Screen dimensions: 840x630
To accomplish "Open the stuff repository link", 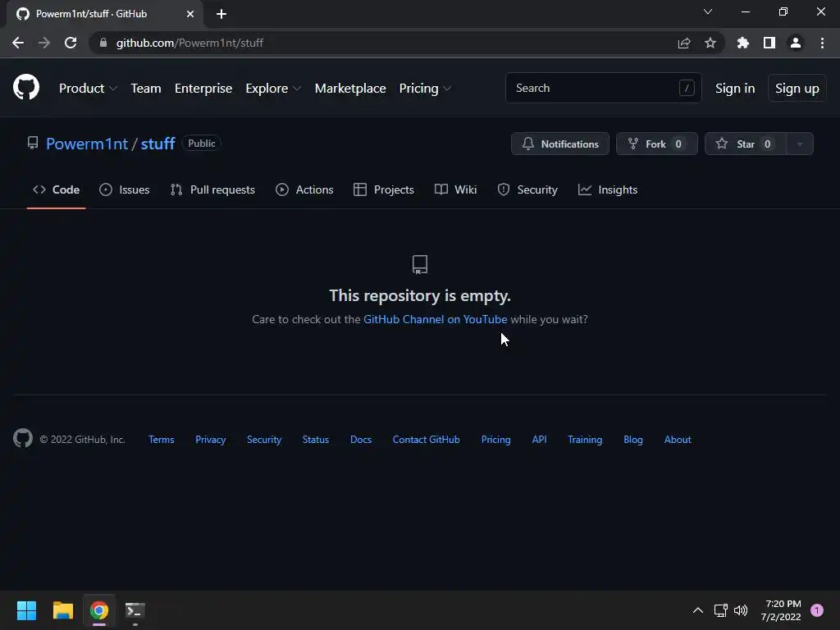I will pyautogui.click(x=158, y=144).
